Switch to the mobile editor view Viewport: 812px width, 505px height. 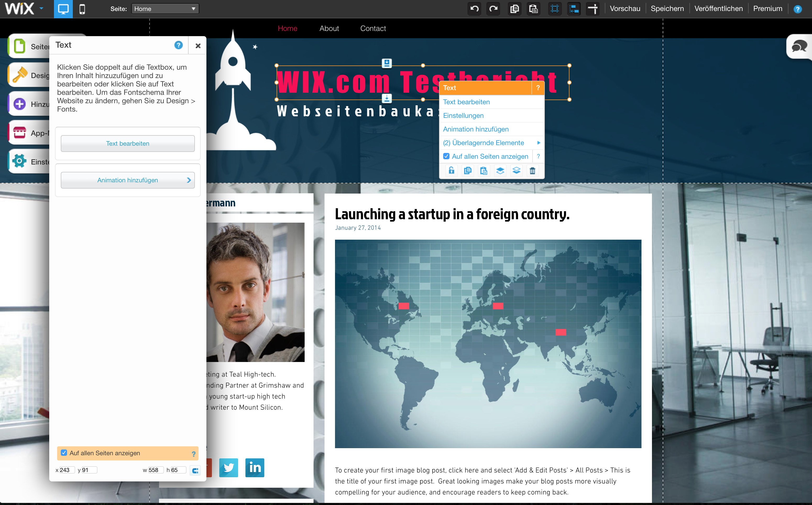click(82, 9)
